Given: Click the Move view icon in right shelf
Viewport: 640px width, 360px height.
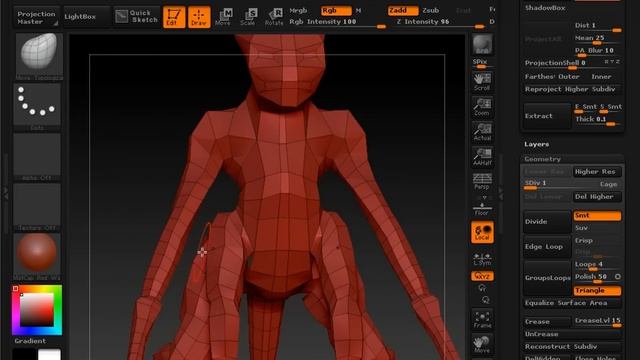Looking at the screenshot, I should click(482, 345).
